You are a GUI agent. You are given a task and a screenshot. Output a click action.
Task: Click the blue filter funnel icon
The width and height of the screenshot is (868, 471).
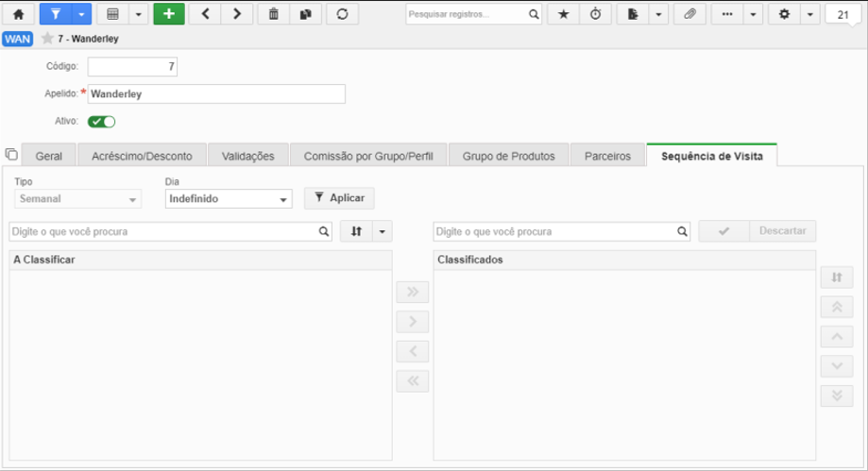[56, 14]
